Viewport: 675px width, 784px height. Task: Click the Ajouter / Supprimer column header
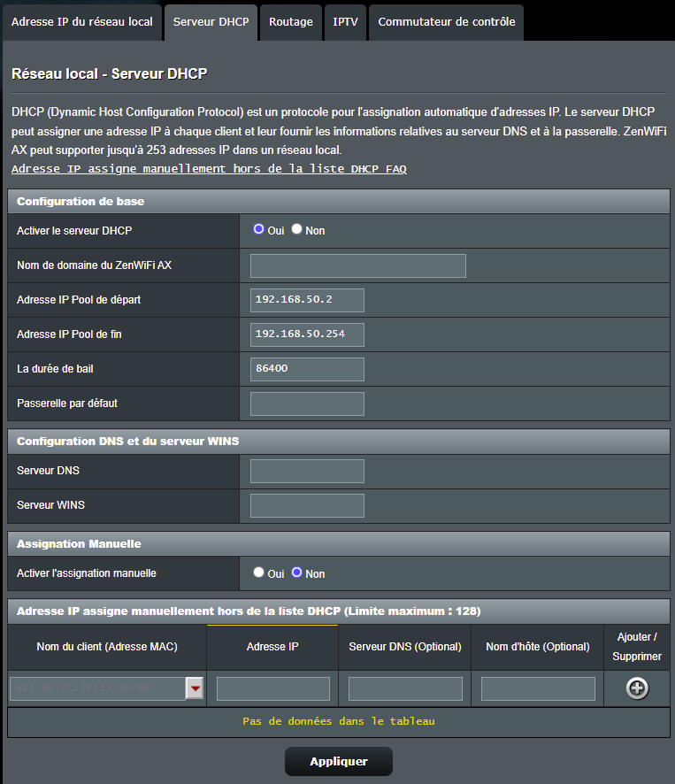[637, 647]
